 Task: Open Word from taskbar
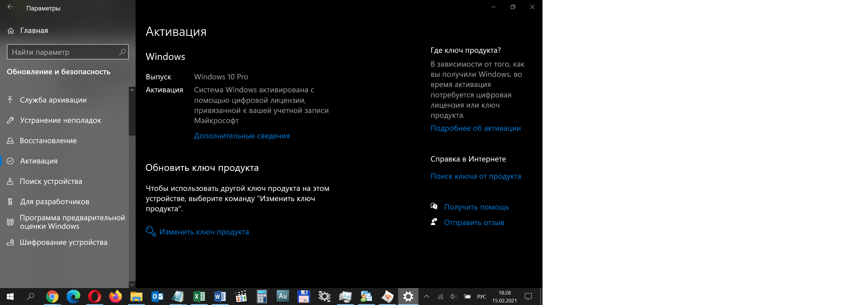[x=220, y=297]
